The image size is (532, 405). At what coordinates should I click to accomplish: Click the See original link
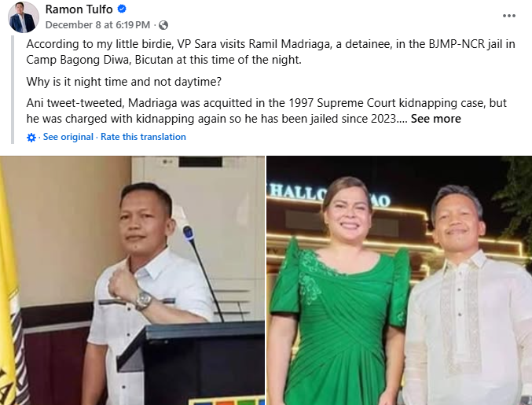click(x=68, y=137)
